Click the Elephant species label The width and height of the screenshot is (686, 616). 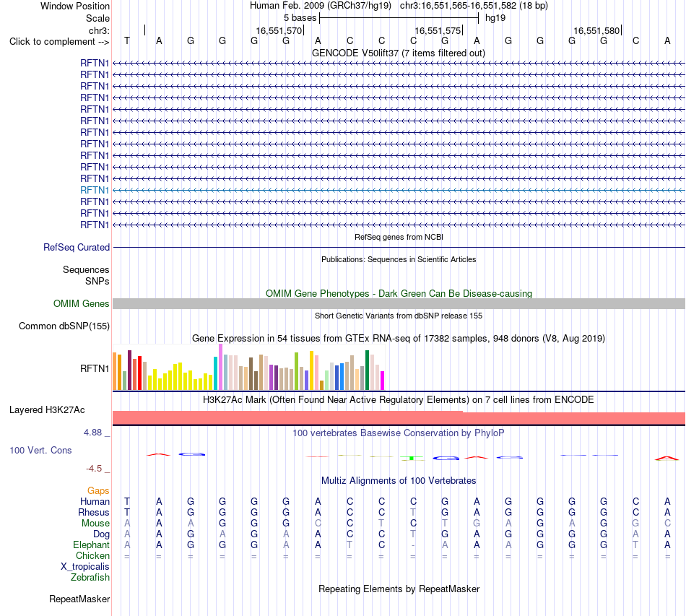coord(91,545)
